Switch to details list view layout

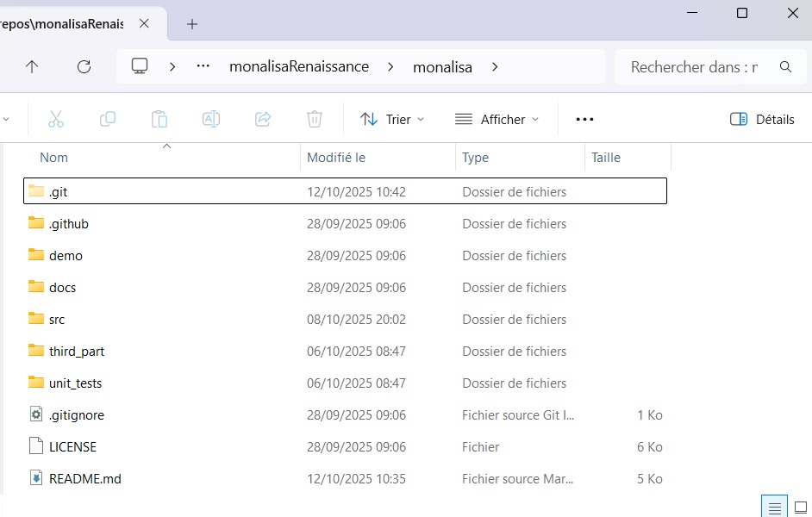[x=775, y=507]
